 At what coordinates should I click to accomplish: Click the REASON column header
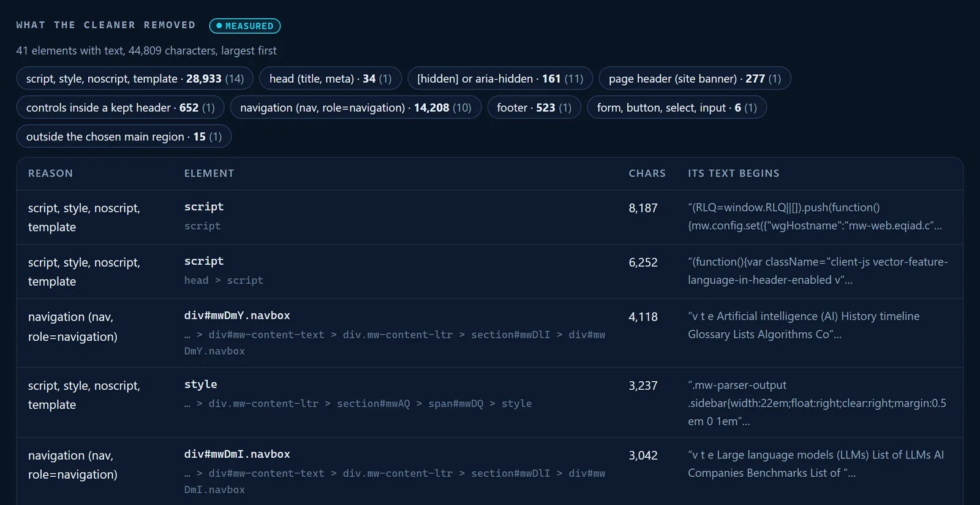click(50, 173)
